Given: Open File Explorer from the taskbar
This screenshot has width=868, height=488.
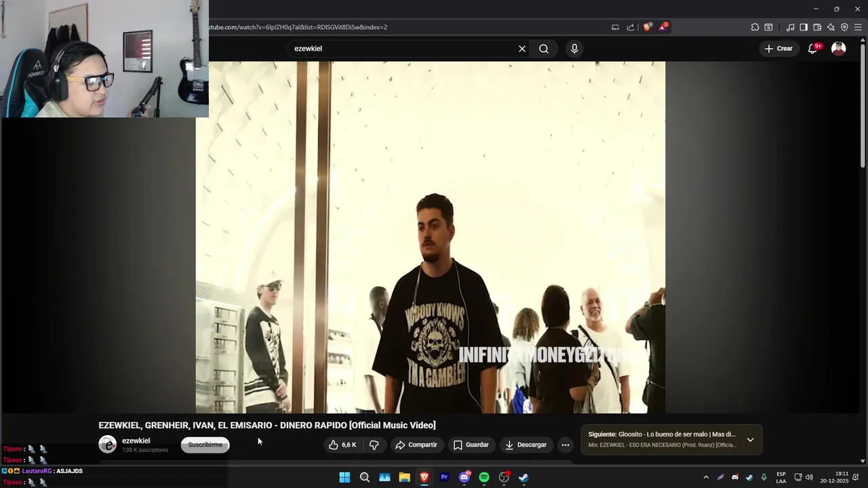Looking at the screenshot, I should pyautogui.click(x=404, y=477).
